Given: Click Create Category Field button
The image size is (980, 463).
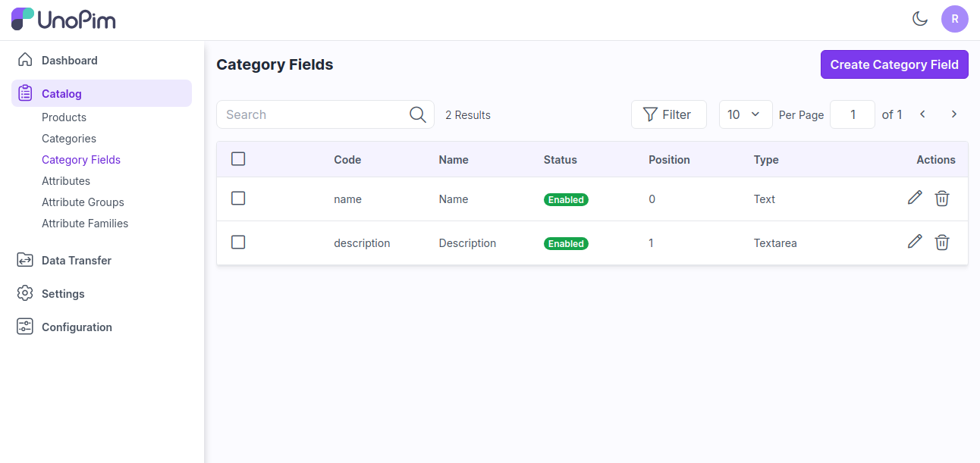Looking at the screenshot, I should pos(894,64).
